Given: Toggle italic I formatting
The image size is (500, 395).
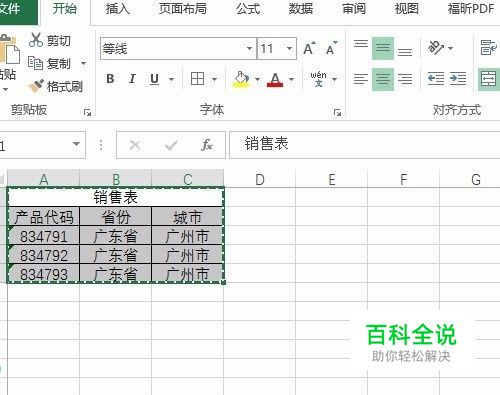Looking at the screenshot, I should point(132,79).
